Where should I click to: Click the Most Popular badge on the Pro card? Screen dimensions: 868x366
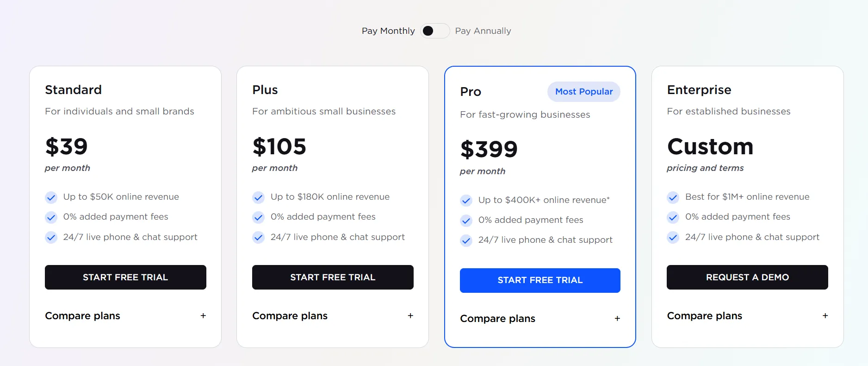583,92
